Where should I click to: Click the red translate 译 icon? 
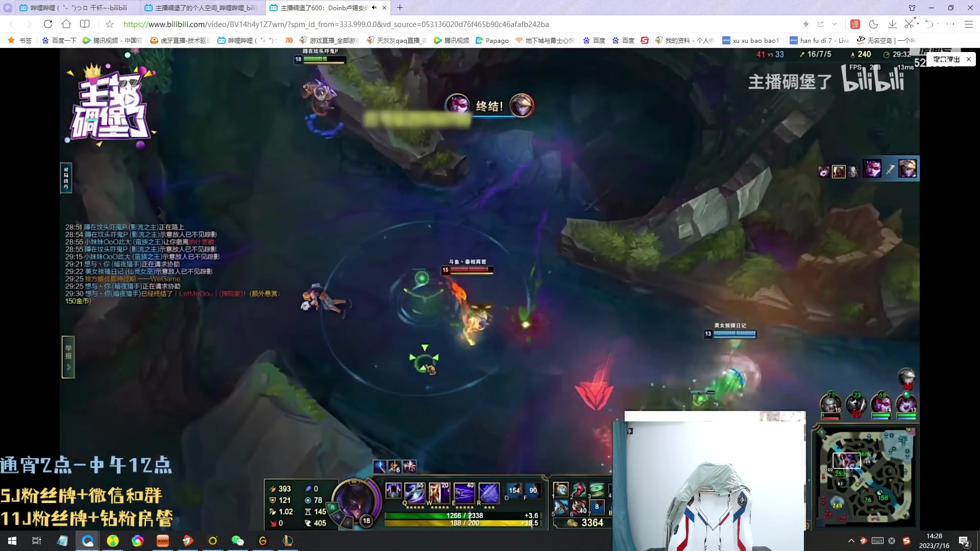pos(855,24)
